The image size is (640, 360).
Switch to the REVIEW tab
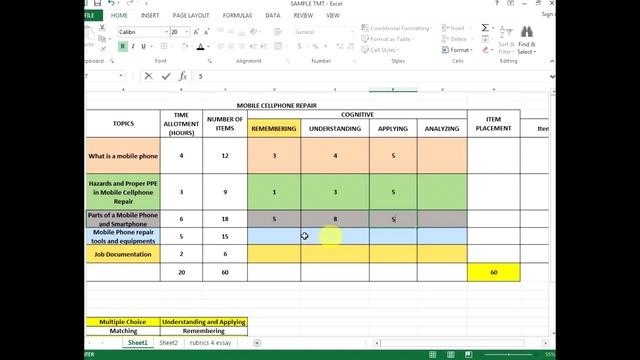(303, 16)
